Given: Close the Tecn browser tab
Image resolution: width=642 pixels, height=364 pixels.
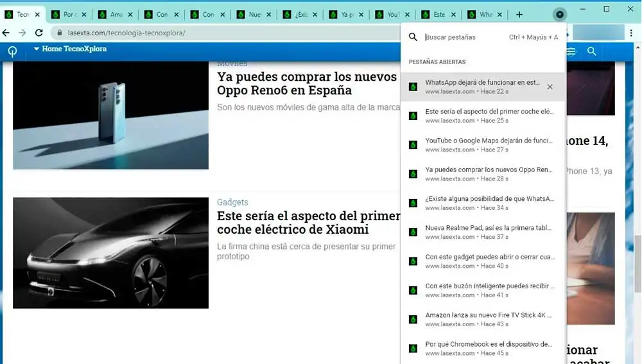Looking at the screenshot, I should click(37, 15).
